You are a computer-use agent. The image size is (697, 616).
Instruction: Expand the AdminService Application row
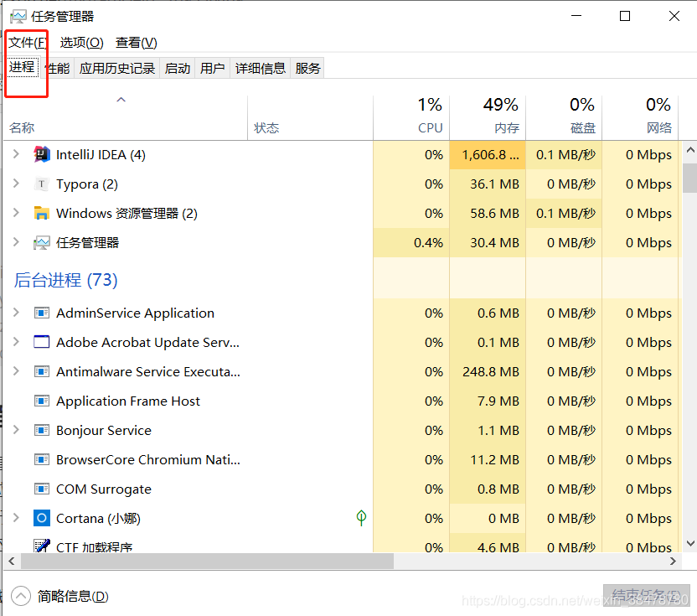[x=16, y=313]
